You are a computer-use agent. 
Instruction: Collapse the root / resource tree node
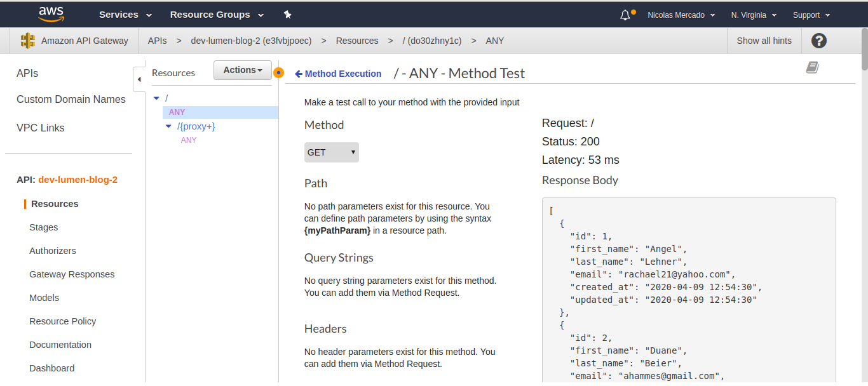click(157, 98)
